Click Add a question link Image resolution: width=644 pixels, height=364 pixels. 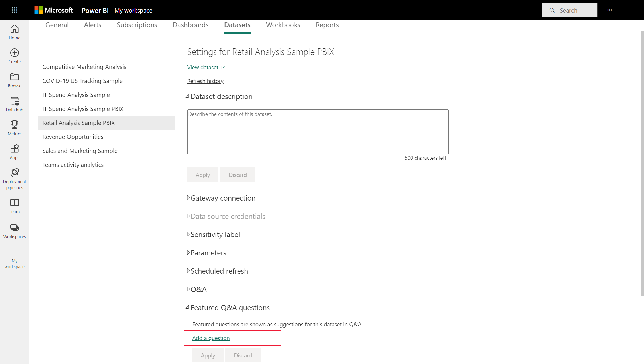point(211,338)
